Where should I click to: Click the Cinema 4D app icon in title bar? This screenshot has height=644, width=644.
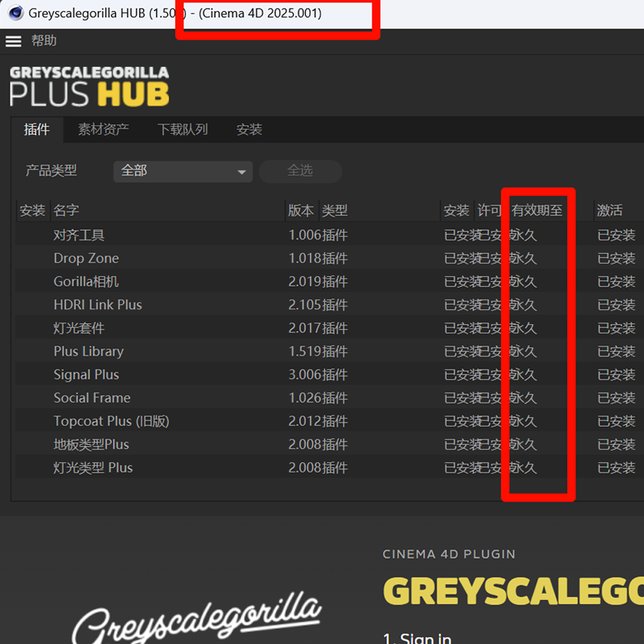pyautogui.click(x=15, y=13)
